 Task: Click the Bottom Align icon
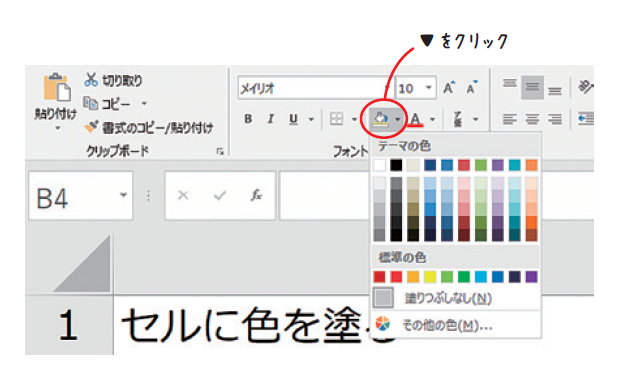[555, 91]
